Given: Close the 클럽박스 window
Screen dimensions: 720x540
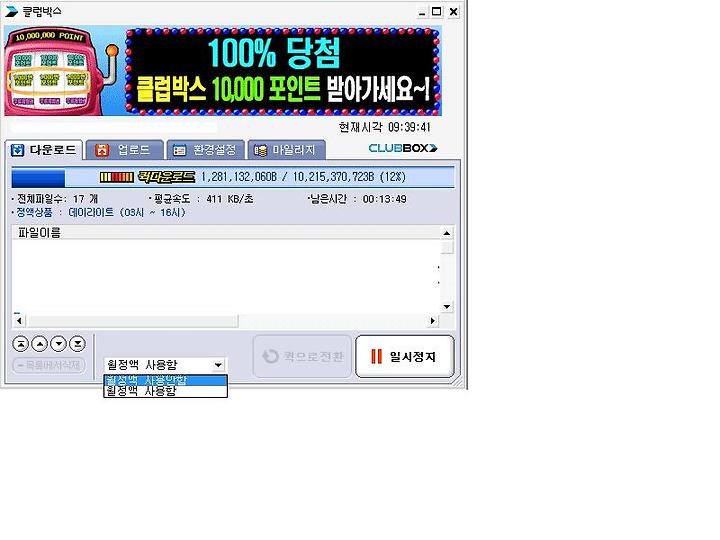Looking at the screenshot, I should (x=453, y=12).
